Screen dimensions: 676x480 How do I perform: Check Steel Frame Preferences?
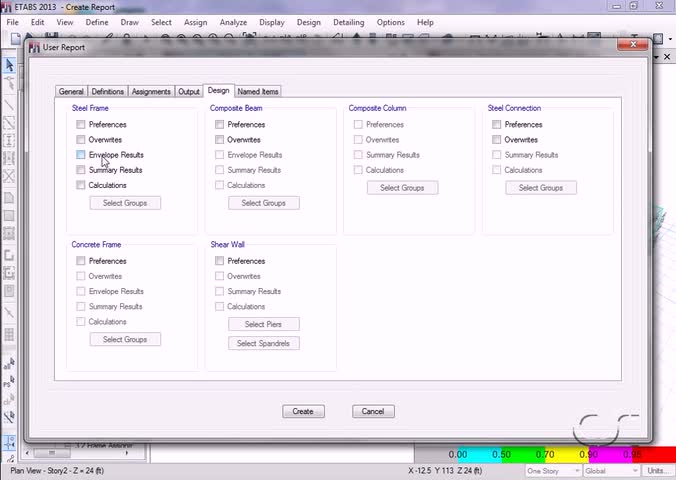[81, 125]
